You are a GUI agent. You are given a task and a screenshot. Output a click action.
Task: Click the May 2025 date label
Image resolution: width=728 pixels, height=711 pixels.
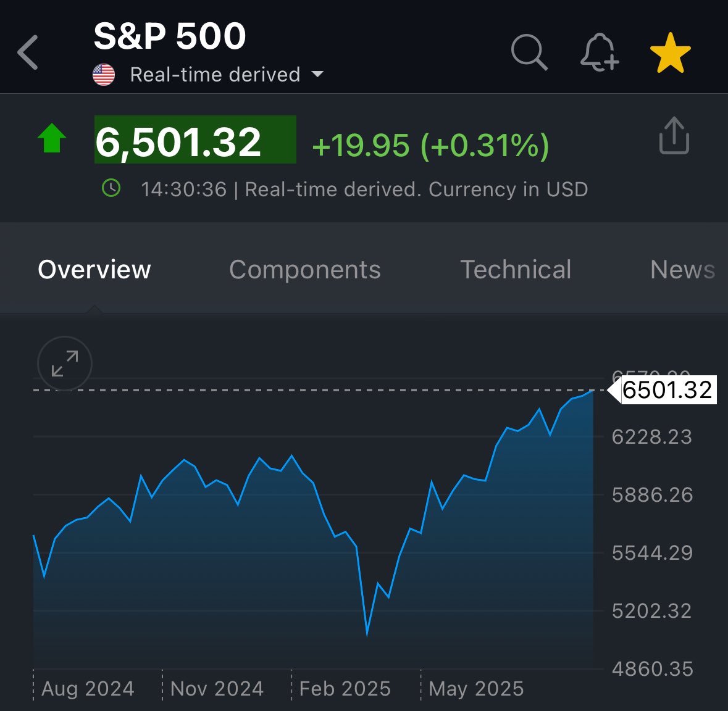click(476, 689)
